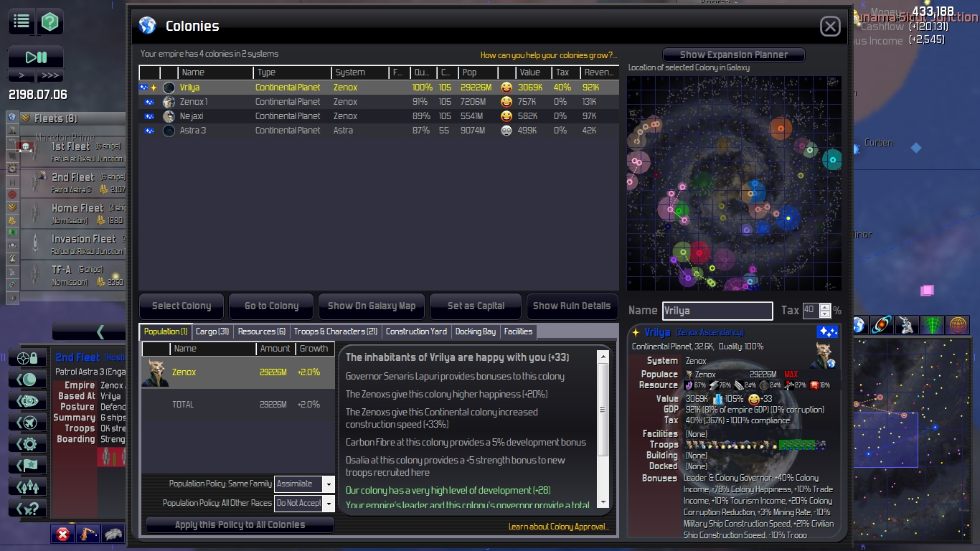Image resolution: width=980 pixels, height=551 pixels.
Task: Click the ringed planet icon beside minimap
Action: 882,325
